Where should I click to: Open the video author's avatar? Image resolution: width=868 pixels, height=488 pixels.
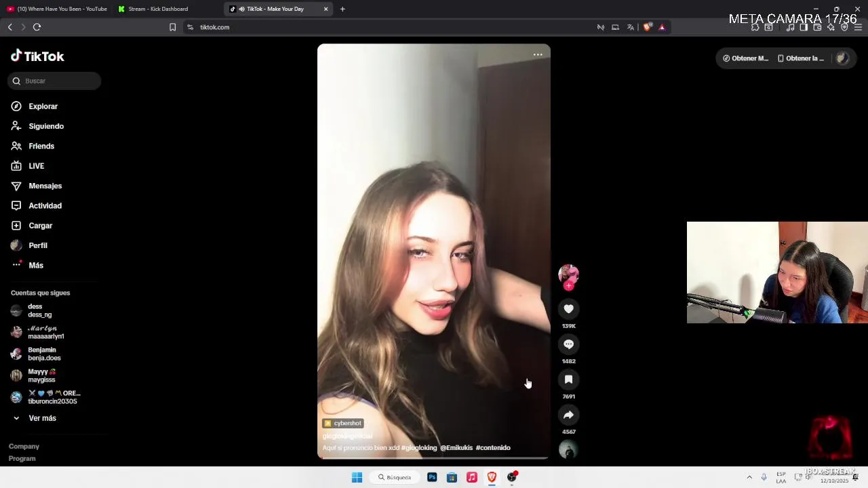pyautogui.click(x=568, y=274)
